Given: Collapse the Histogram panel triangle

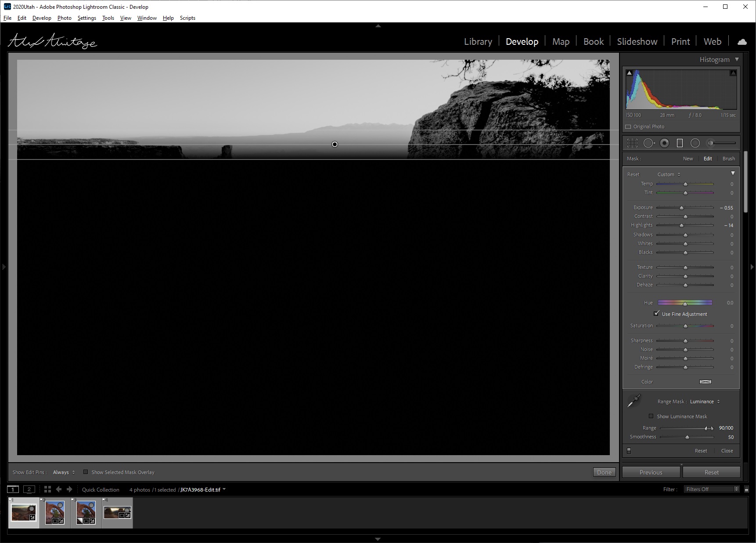Looking at the screenshot, I should coord(737,59).
